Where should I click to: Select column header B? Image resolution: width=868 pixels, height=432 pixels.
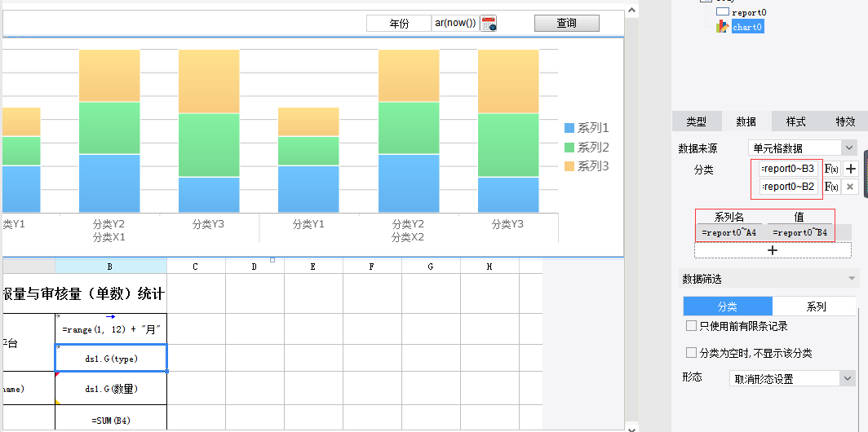coord(110,266)
